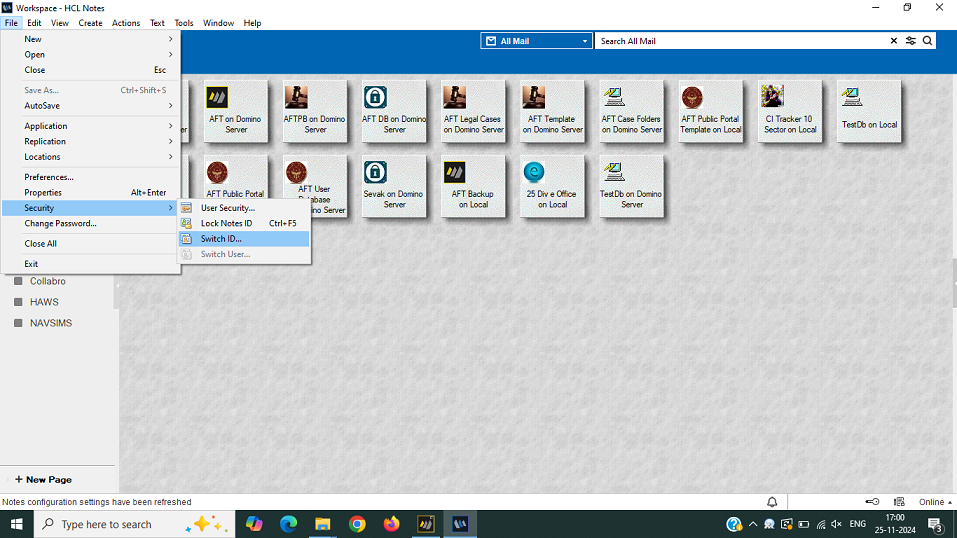The width and height of the screenshot is (957, 538).
Task: Open AFT Public Portal Template on Local
Action: (x=710, y=112)
